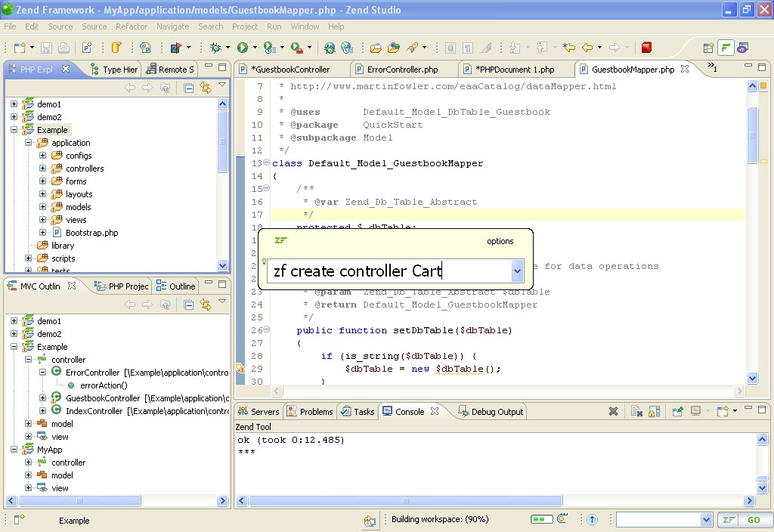Click the options link in popup
Viewport: 774px width, 532px height.
click(500, 241)
